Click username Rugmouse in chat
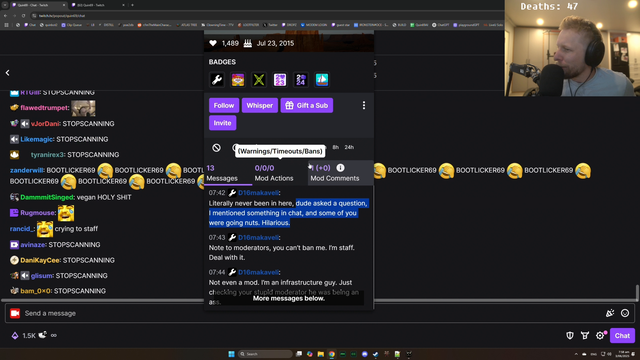 pos(37,213)
